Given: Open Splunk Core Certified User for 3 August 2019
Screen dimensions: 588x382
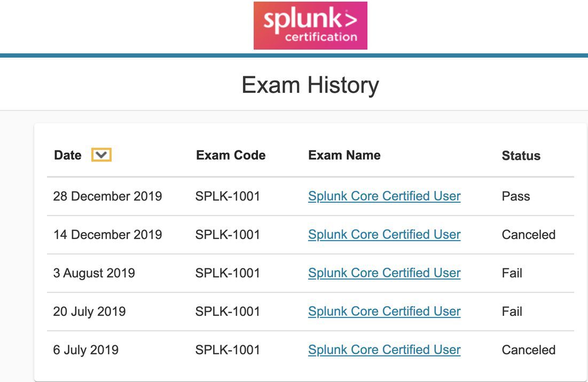Looking at the screenshot, I should tap(385, 273).
